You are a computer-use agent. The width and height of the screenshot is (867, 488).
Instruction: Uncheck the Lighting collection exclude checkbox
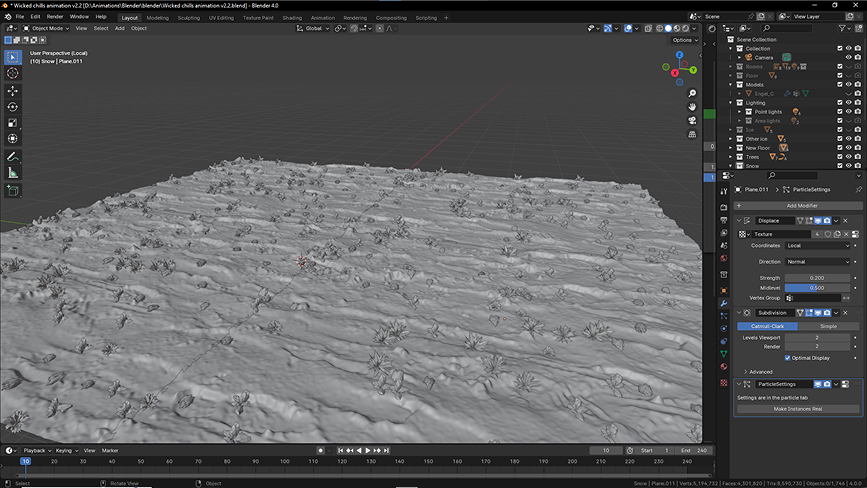click(x=839, y=103)
